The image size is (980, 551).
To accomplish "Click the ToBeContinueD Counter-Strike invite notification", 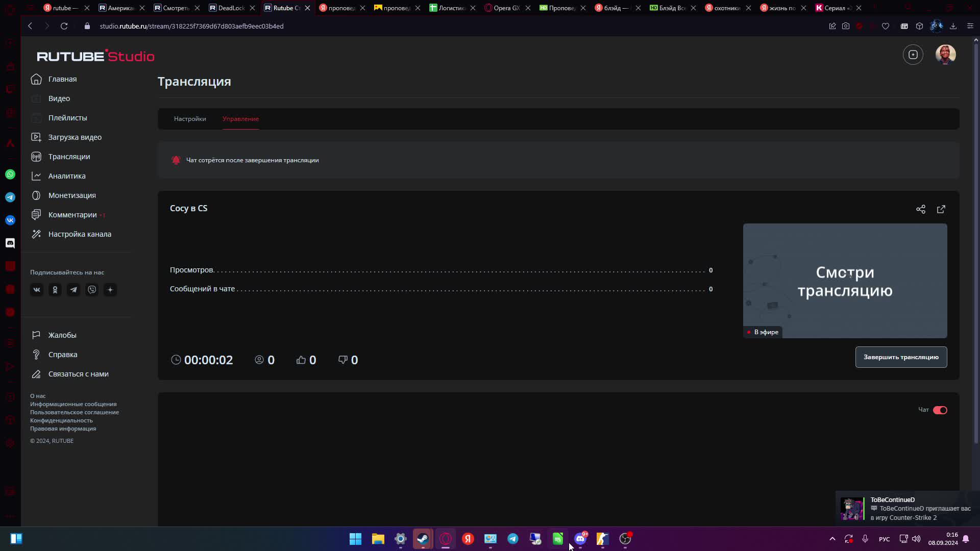I will (x=908, y=509).
